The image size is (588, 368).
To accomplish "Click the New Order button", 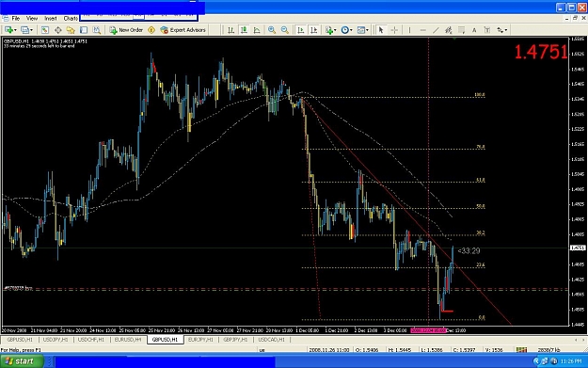I will (126, 30).
